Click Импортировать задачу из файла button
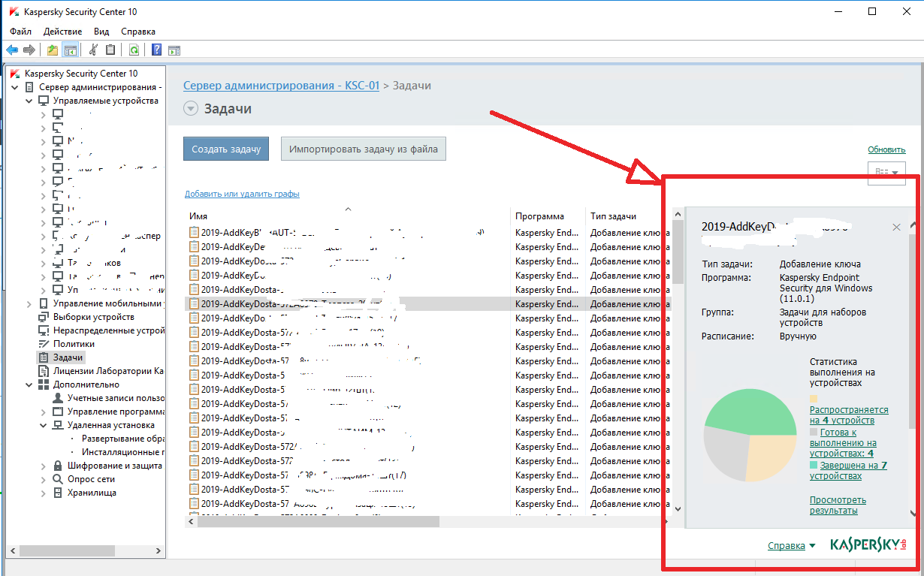Image resolution: width=924 pixels, height=576 pixels. [x=364, y=149]
